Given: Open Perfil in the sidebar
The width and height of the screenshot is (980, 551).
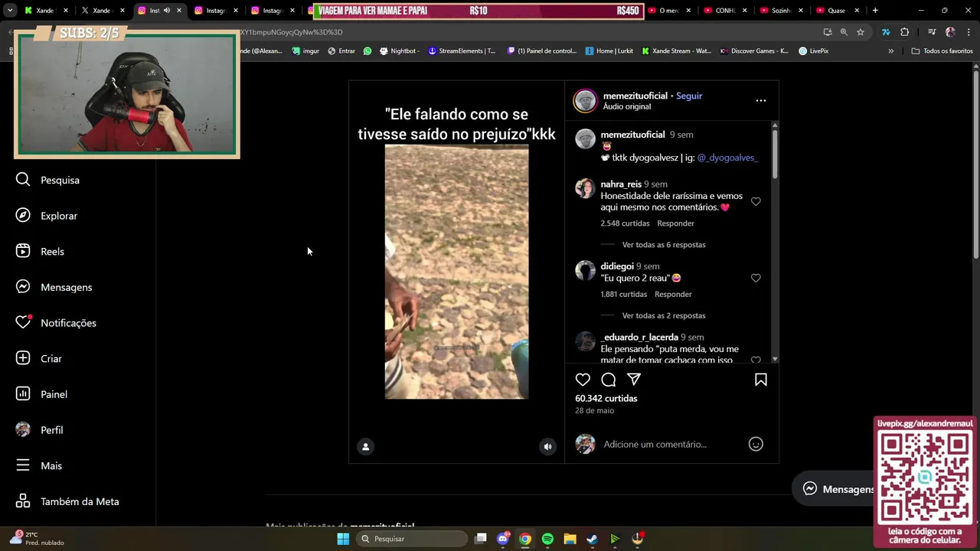Looking at the screenshot, I should [x=40, y=430].
